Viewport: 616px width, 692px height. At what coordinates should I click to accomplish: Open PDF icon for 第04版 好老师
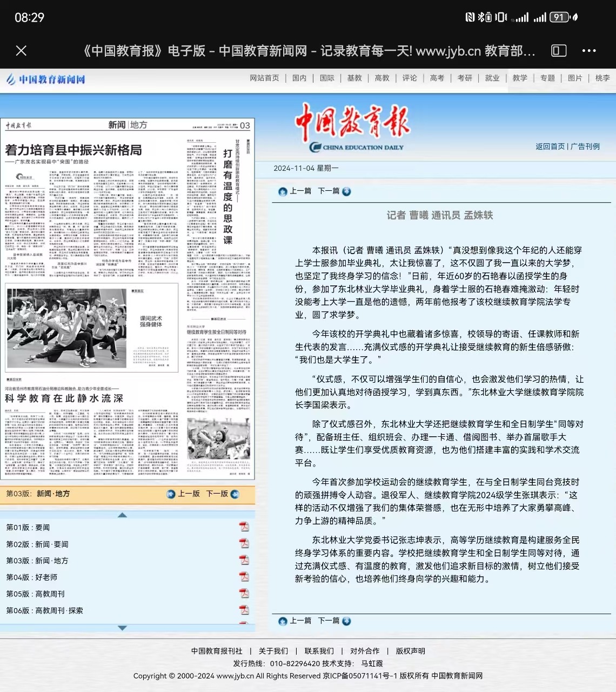[244, 577]
